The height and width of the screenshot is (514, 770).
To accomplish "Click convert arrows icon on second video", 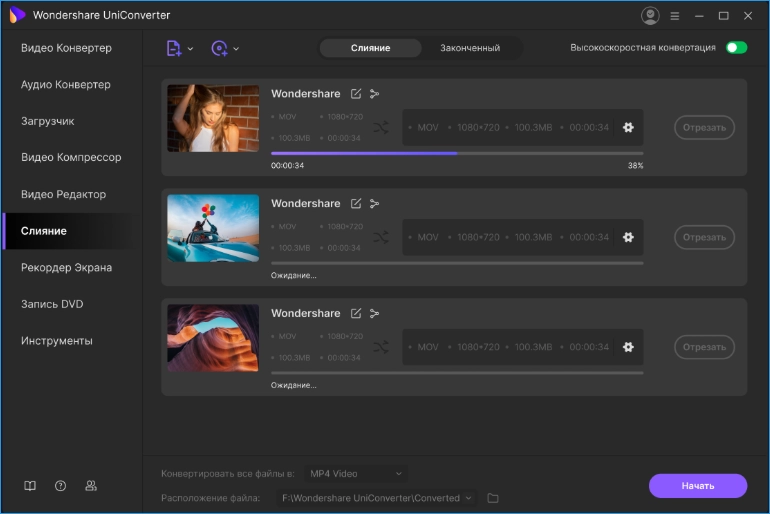I will point(381,238).
